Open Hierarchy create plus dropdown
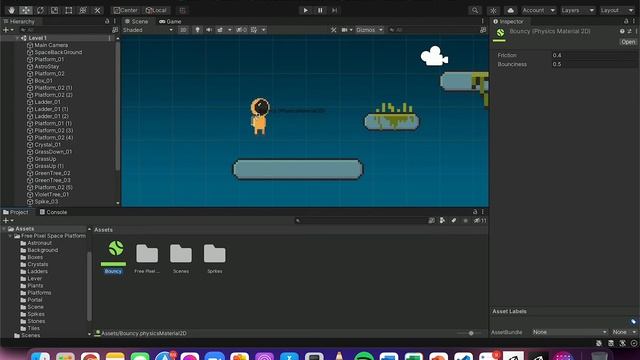The height and width of the screenshot is (360, 640). click(x=8, y=30)
